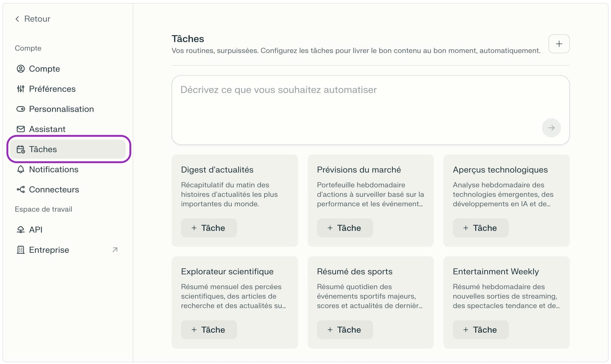The height and width of the screenshot is (364, 611).
Task: Click the Connecteurs nodes icon
Action: (x=20, y=189)
